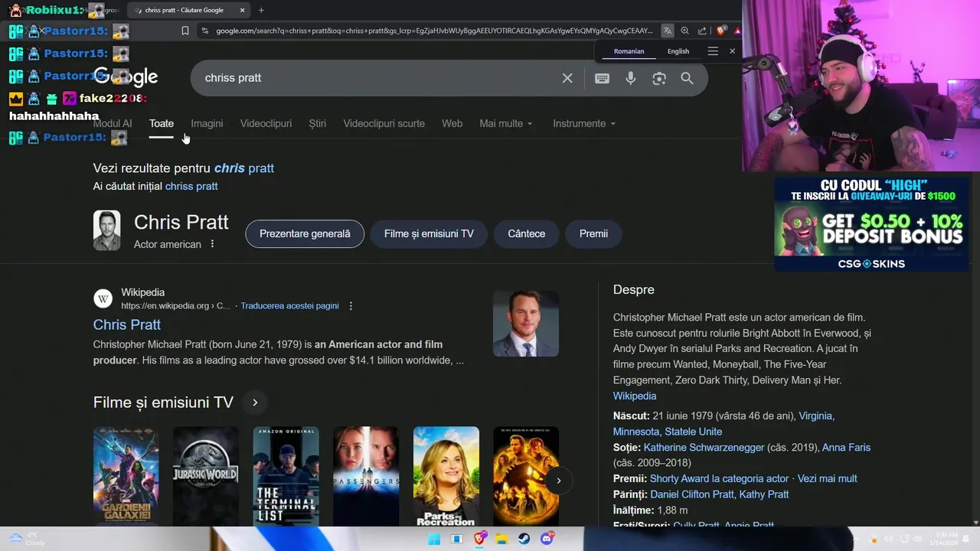
Task: Open weather widget showing Cloudy
Action: pyautogui.click(x=27, y=539)
